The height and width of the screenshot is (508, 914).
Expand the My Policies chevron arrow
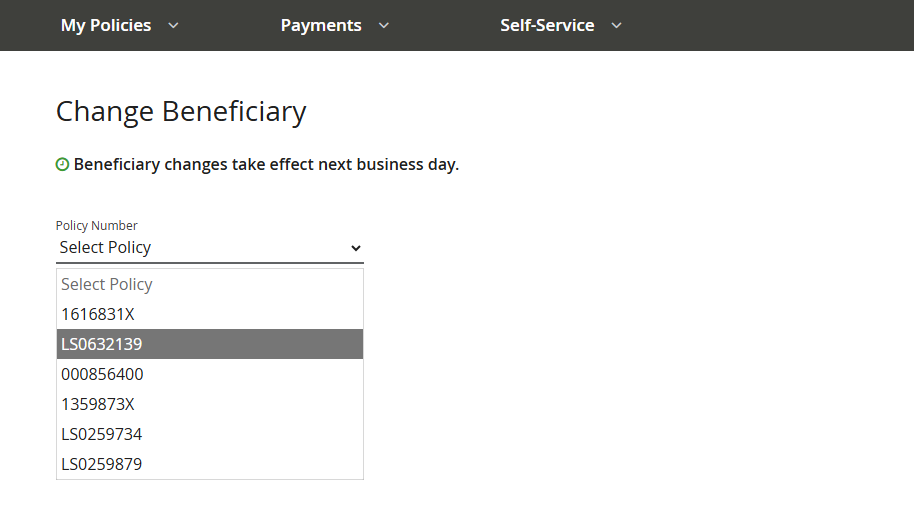[173, 26]
